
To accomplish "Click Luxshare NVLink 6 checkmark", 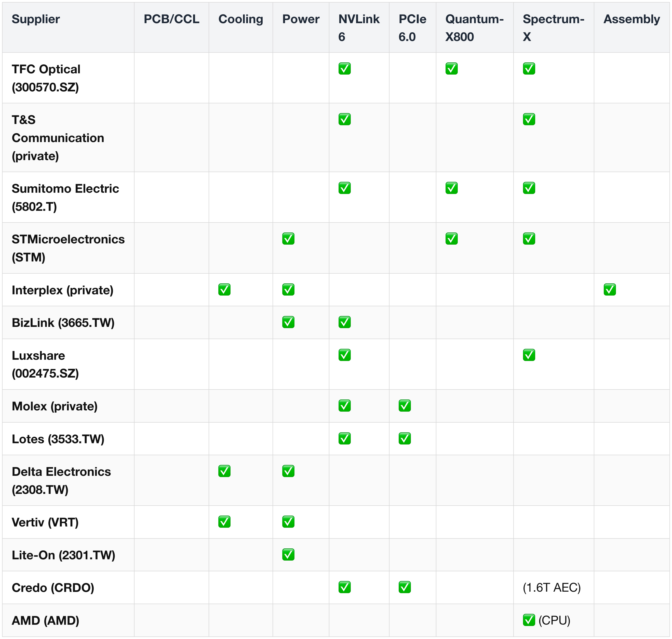I will pos(344,355).
